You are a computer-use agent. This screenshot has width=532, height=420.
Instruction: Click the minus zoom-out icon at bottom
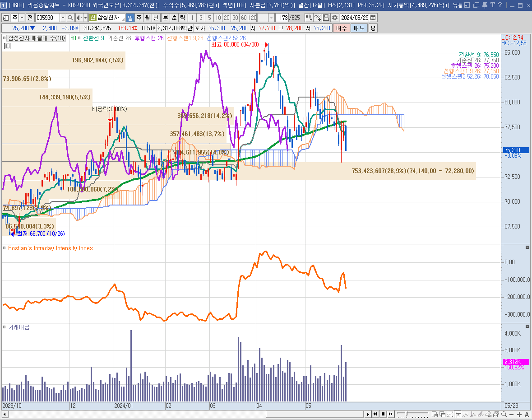coord(512,414)
